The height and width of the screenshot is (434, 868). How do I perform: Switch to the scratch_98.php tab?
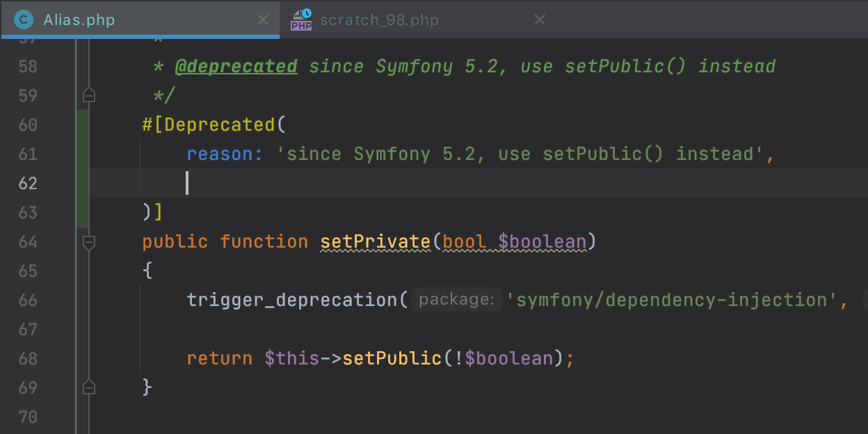pyautogui.click(x=379, y=19)
